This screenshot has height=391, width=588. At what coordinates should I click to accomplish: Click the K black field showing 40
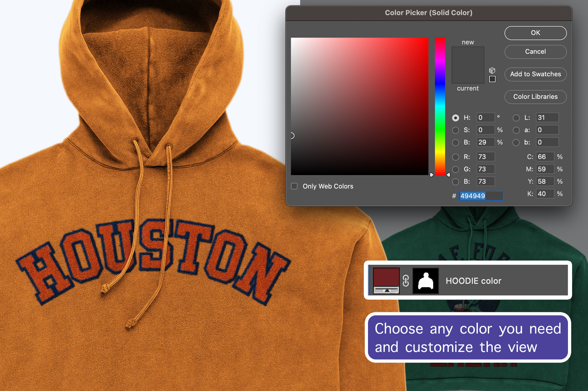point(545,194)
